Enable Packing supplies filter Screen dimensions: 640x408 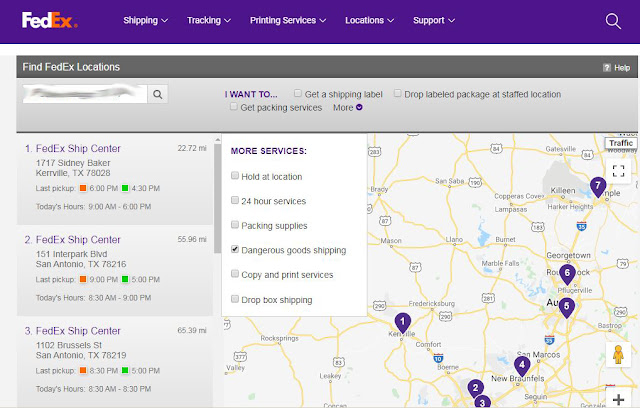coord(235,224)
